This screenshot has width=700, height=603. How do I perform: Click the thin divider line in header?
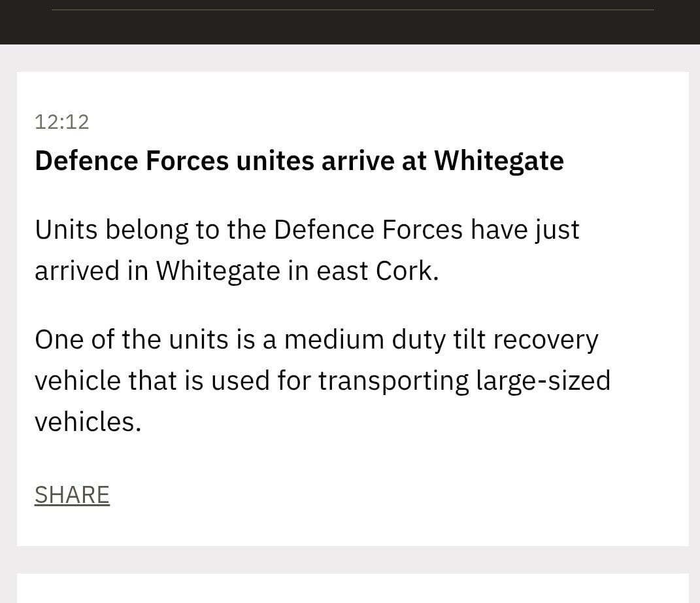pyautogui.click(x=353, y=9)
